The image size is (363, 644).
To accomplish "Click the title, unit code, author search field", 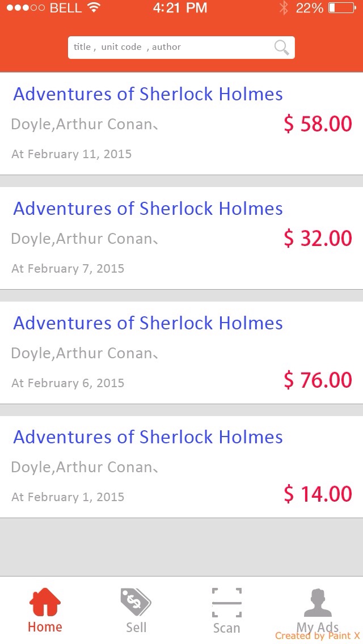I will [170, 47].
